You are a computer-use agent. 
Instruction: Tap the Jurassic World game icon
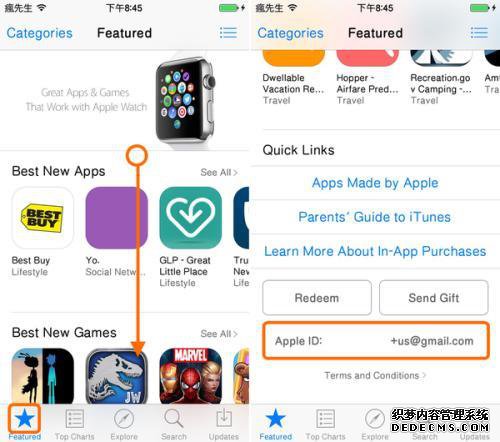(116, 376)
